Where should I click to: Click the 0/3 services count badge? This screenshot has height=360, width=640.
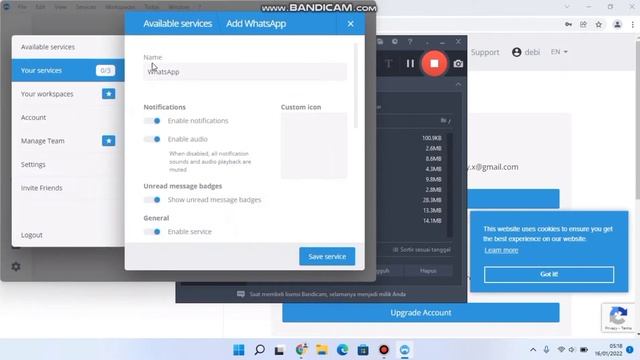105,70
